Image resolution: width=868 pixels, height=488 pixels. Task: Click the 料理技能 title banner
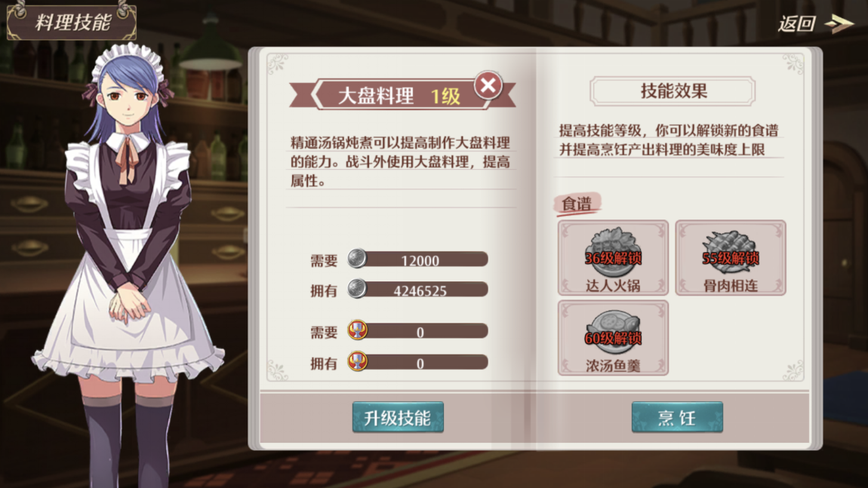point(72,21)
